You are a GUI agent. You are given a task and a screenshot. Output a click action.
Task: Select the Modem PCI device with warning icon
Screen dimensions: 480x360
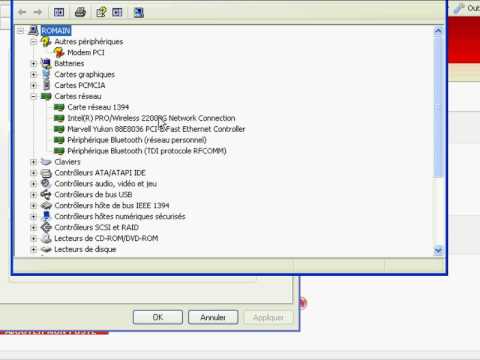coord(86,52)
